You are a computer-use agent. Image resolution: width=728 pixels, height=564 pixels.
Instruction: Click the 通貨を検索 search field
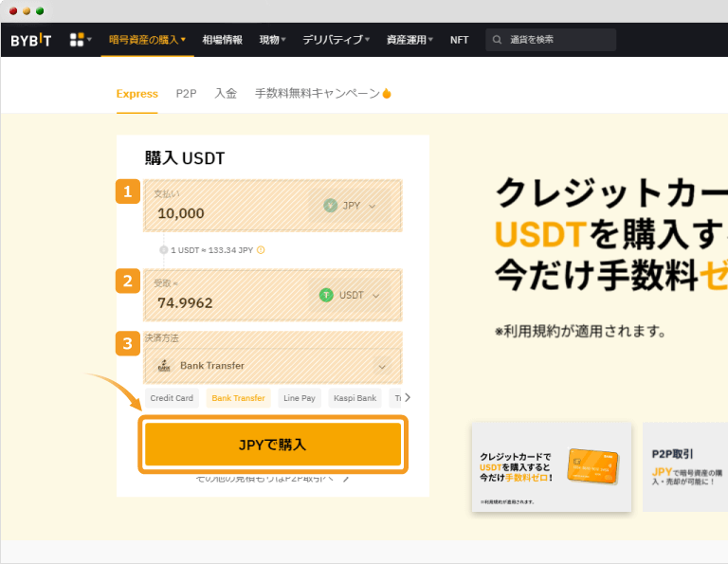click(551, 40)
